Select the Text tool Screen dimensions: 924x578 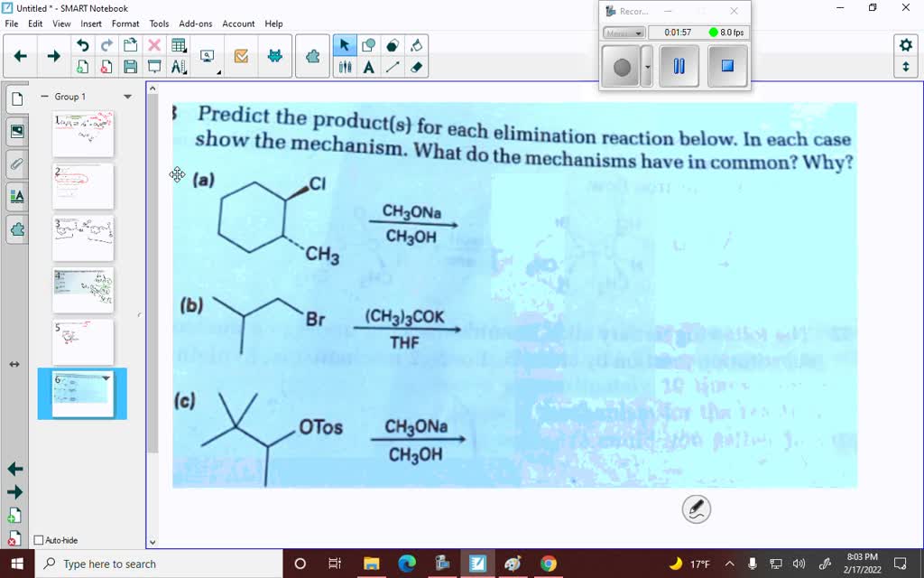tap(368, 68)
